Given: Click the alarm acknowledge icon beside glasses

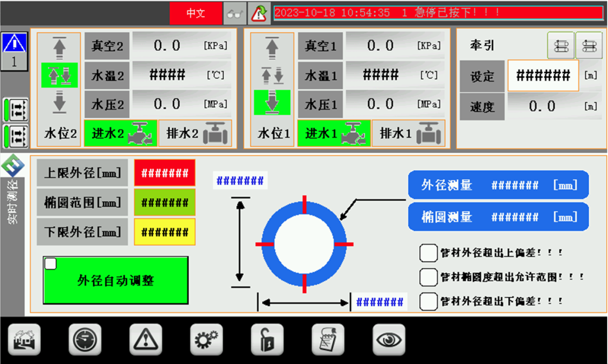Looking at the screenshot, I should click(x=259, y=13).
